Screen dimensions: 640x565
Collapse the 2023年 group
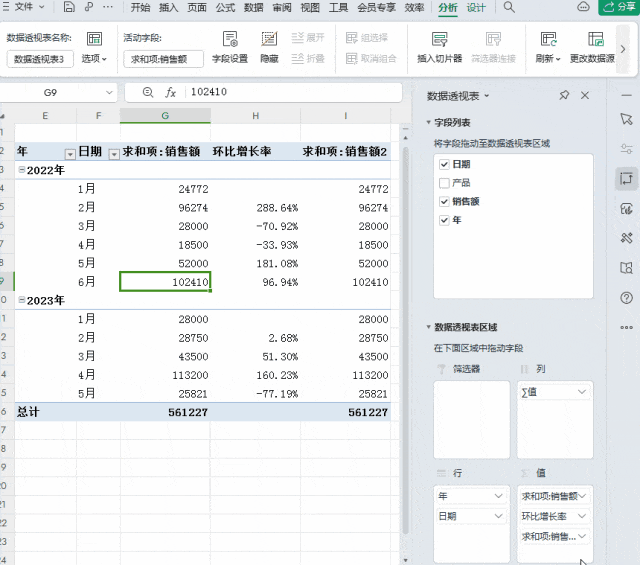click(x=22, y=300)
